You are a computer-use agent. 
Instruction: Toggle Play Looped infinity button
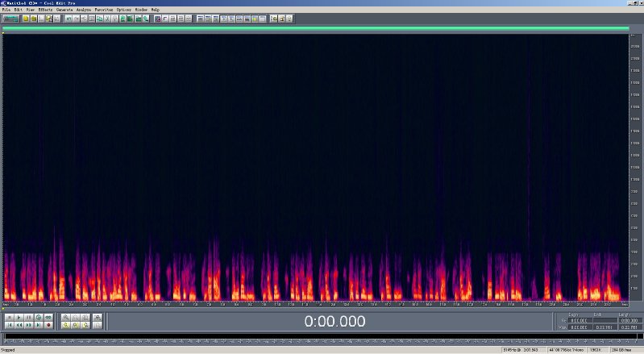click(x=48, y=318)
